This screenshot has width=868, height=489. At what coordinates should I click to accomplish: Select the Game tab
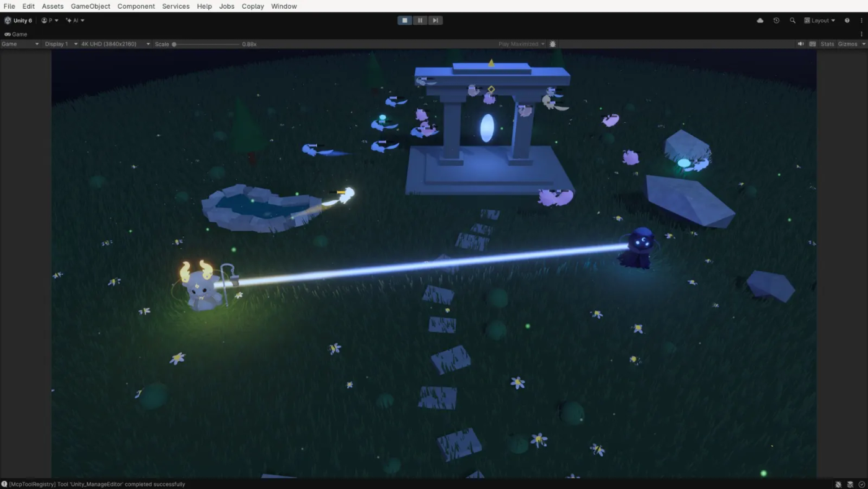(16, 34)
